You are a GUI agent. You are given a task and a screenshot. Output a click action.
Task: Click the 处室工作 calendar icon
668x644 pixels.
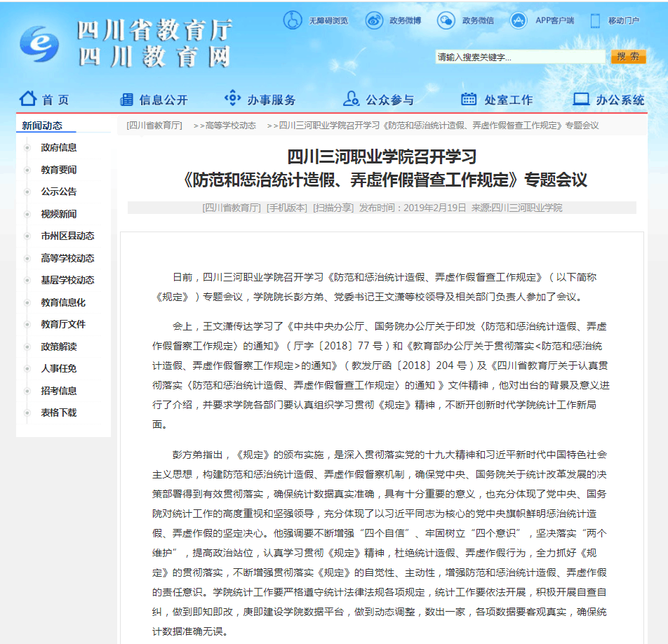click(x=469, y=99)
